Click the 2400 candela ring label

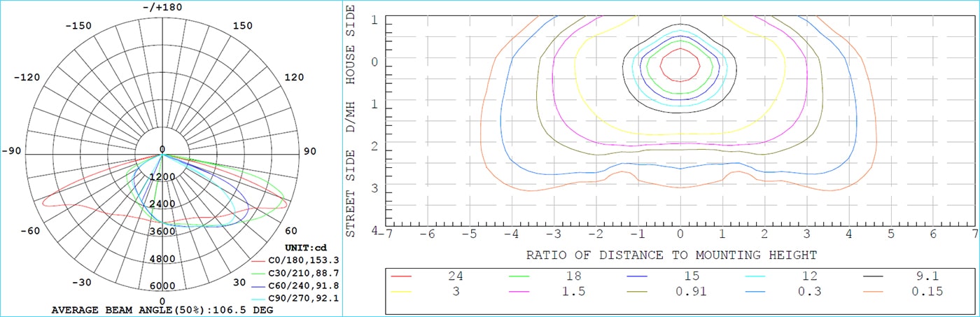point(162,204)
